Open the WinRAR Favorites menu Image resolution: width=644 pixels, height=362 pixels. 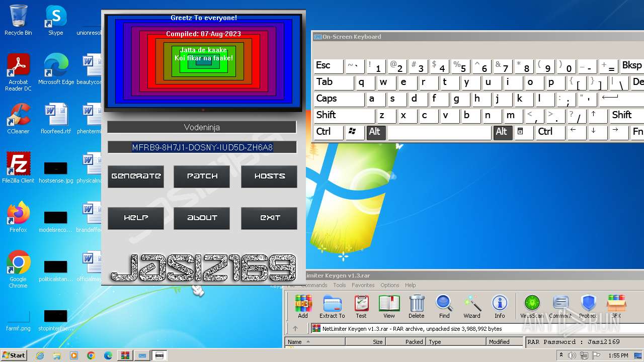point(363,285)
